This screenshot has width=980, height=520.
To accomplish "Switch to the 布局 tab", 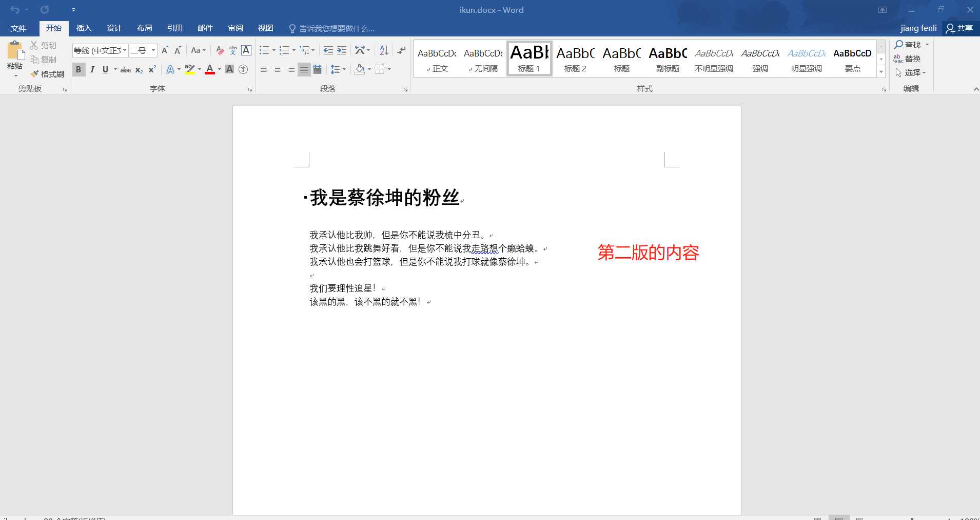I will tap(144, 28).
